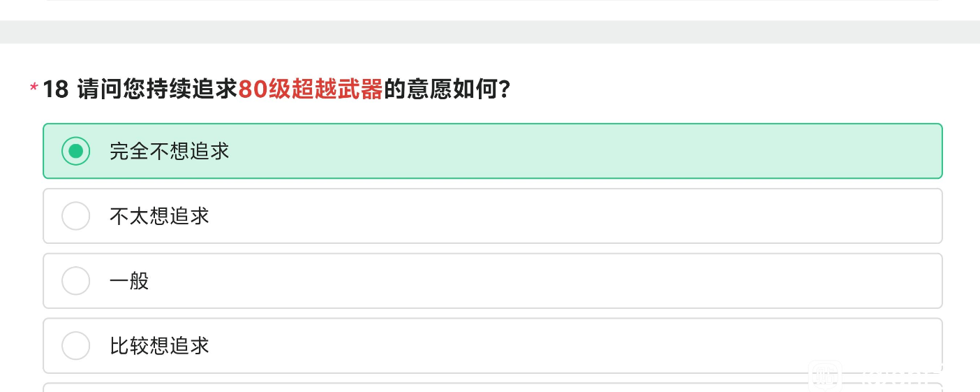Click empty space in green highlighted row

click(x=558, y=151)
